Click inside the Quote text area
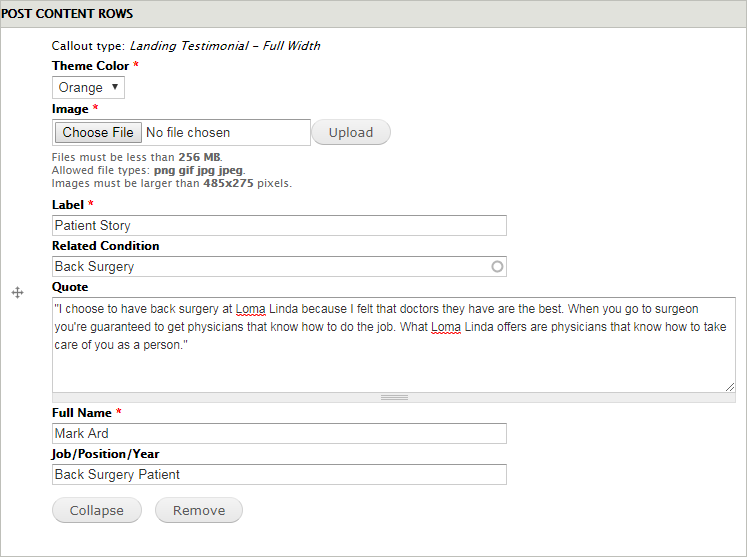Viewport: 747px width, 557px height. [394, 345]
